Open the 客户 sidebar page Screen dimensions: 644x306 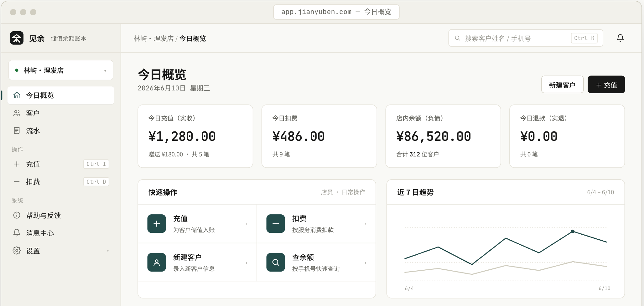[61, 113]
